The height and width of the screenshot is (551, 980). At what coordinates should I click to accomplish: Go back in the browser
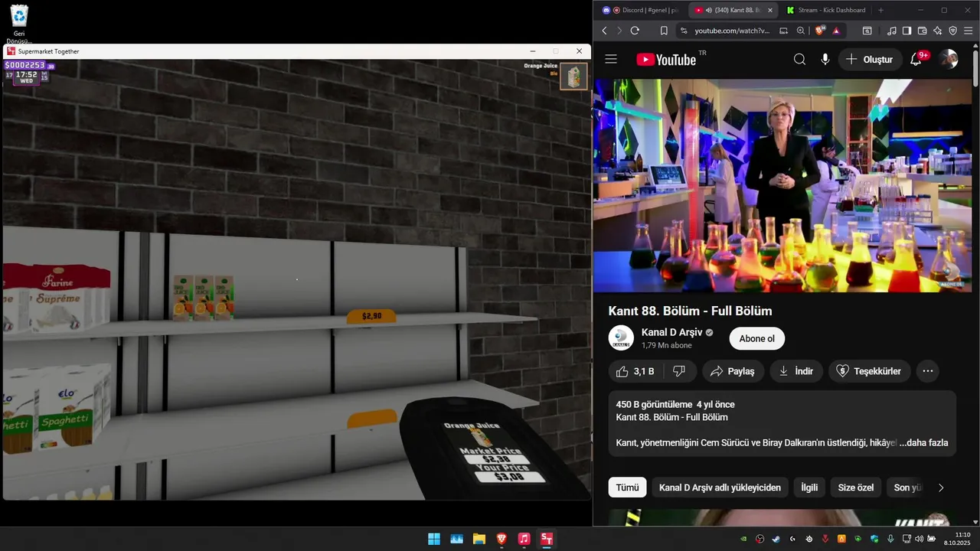tap(604, 31)
